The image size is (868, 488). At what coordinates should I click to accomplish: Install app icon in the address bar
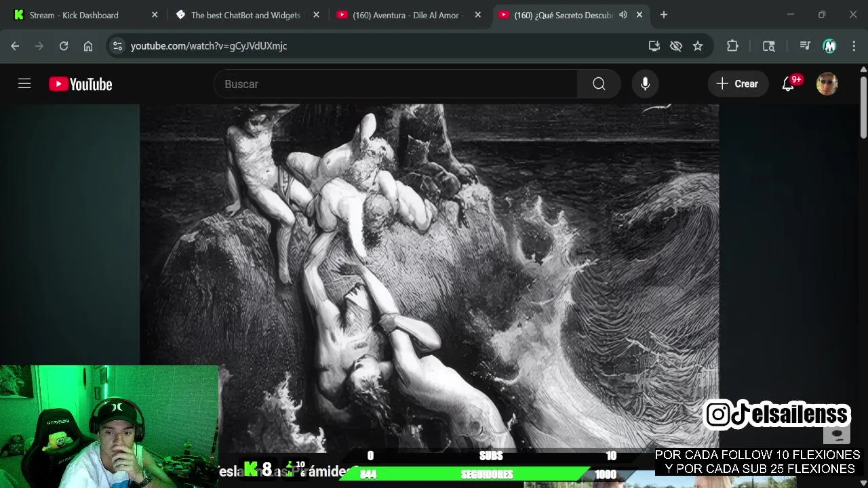pos(654,46)
